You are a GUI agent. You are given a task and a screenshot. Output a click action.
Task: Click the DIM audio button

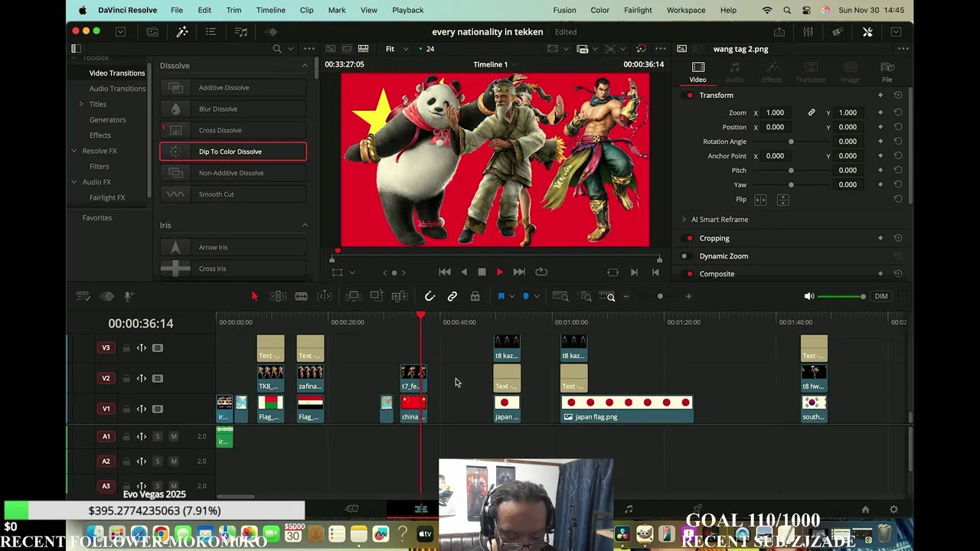(881, 296)
